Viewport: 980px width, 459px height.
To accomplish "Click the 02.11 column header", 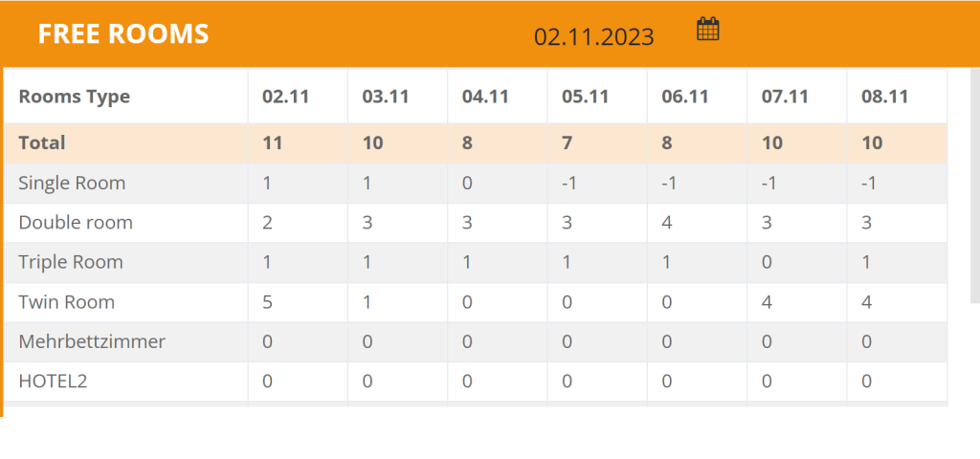I will (x=285, y=97).
